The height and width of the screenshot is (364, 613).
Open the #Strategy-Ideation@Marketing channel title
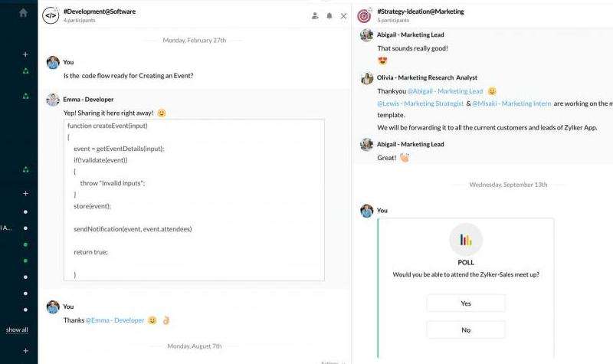[421, 11]
